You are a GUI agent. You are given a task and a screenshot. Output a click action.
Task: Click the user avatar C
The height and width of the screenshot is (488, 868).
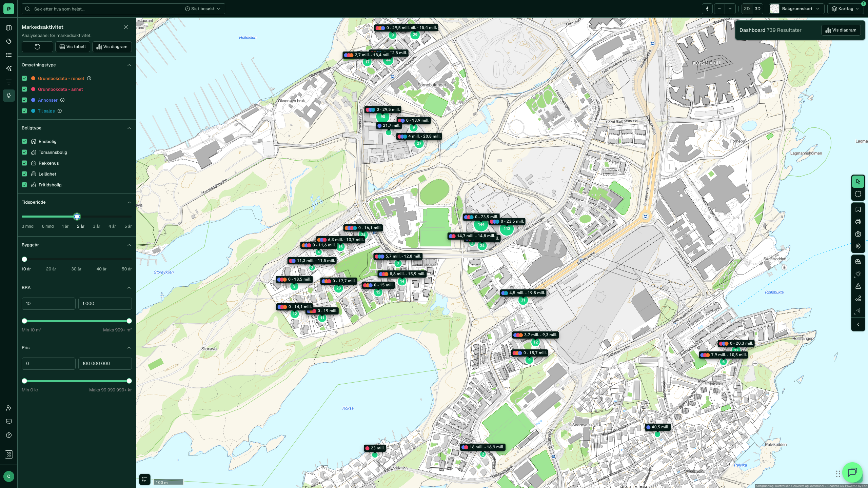pos(9,476)
